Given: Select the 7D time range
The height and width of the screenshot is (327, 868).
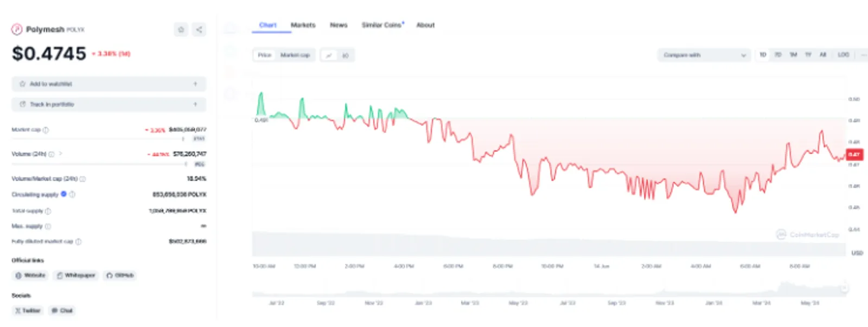Looking at the screenshot, I should 778,55.
